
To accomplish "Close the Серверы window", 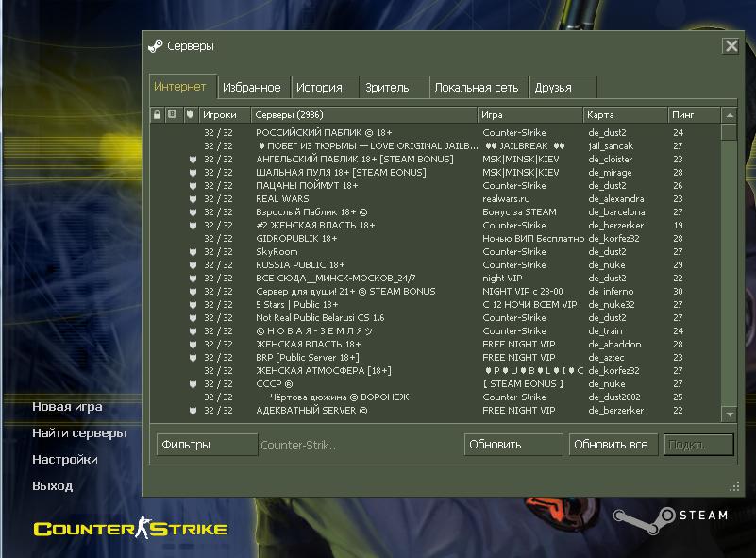I will [x=731, y=46].
